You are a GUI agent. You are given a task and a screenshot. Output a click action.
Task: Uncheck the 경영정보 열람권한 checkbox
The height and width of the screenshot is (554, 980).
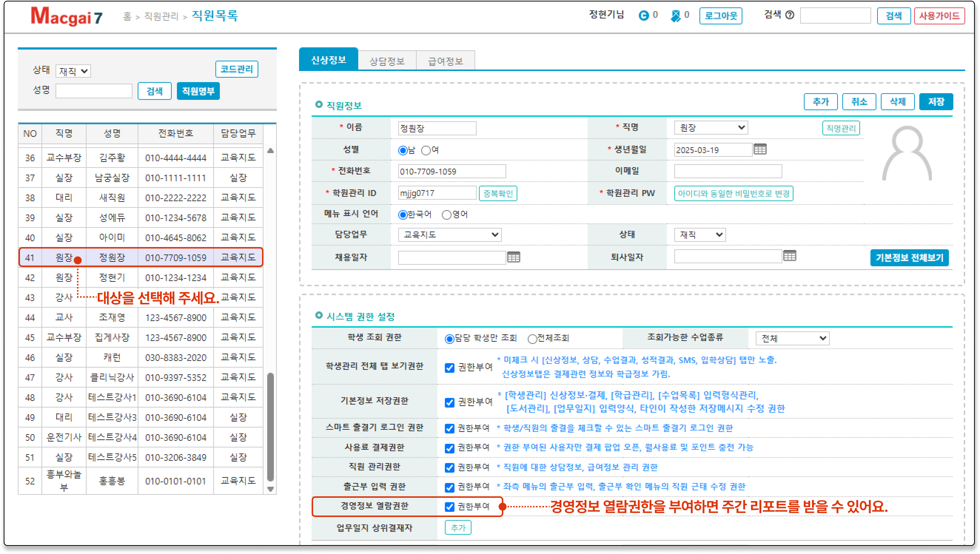pos(450,507)
